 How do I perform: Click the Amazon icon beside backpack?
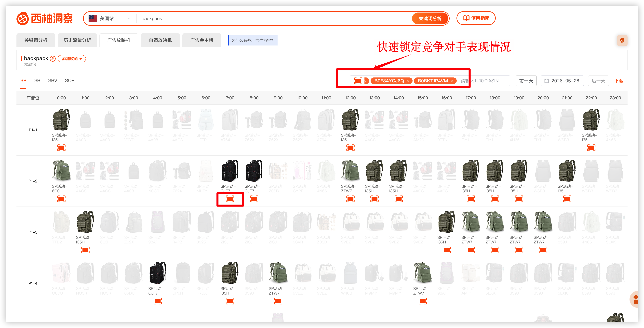pyautogui.click(x=53, y=59)
